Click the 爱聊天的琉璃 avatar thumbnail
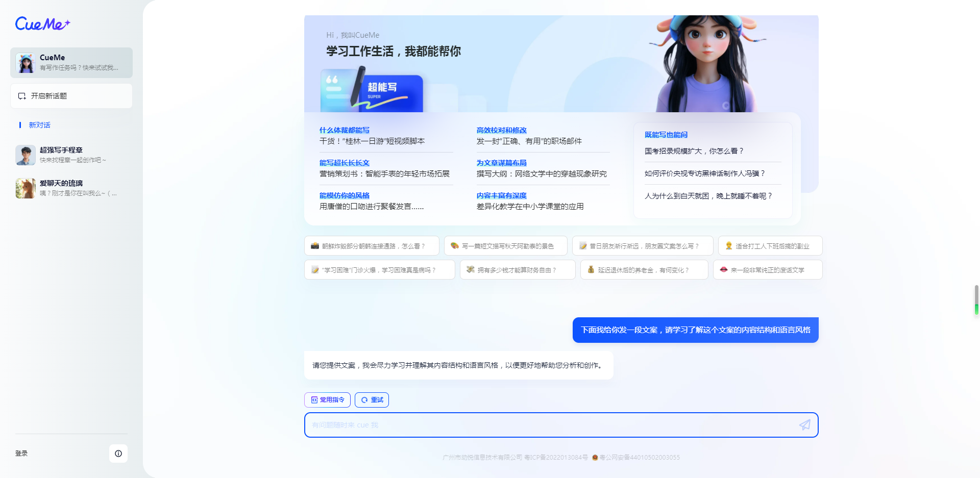Screen dimensions: 980x478 26,188
